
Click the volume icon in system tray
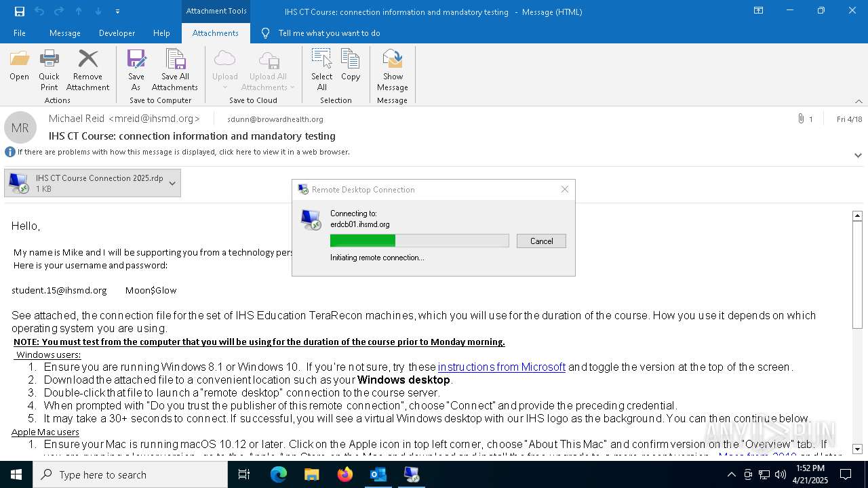(x=780, y=474)
